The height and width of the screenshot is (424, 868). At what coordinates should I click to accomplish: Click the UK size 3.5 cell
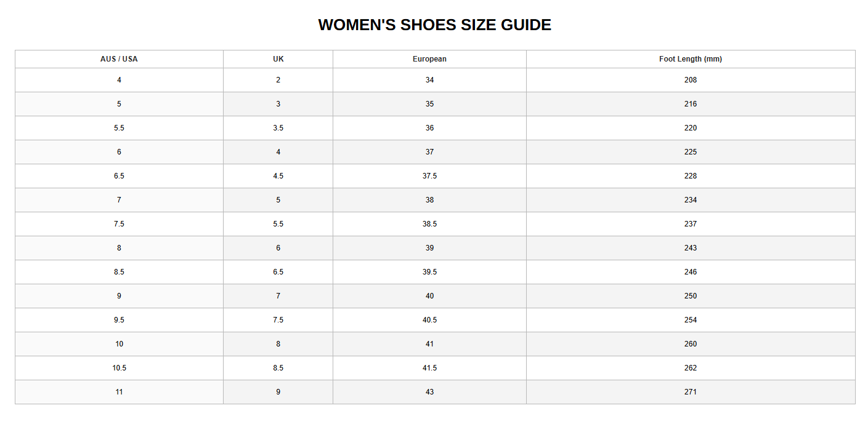[x=278, y=128]
